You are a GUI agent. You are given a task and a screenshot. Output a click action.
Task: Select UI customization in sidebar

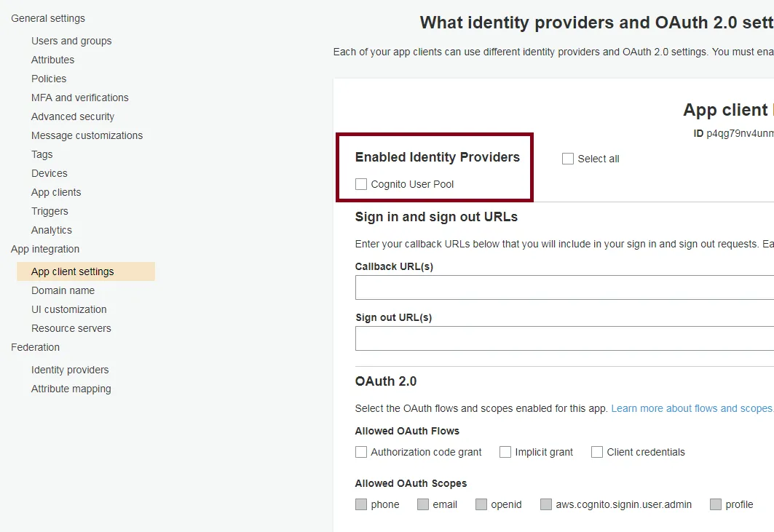68,309
